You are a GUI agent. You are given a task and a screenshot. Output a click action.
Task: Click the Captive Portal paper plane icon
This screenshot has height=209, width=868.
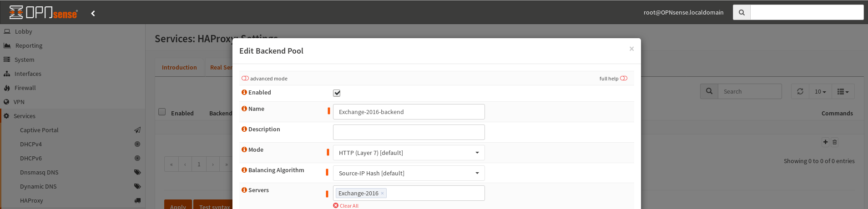click(x=137, y=130)
